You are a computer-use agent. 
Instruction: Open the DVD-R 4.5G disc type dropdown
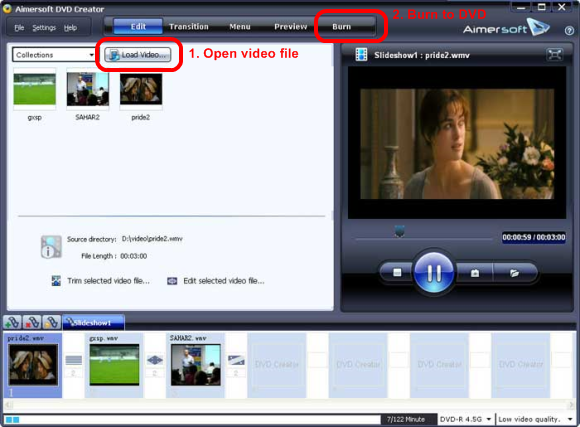[x=465, y=419]
